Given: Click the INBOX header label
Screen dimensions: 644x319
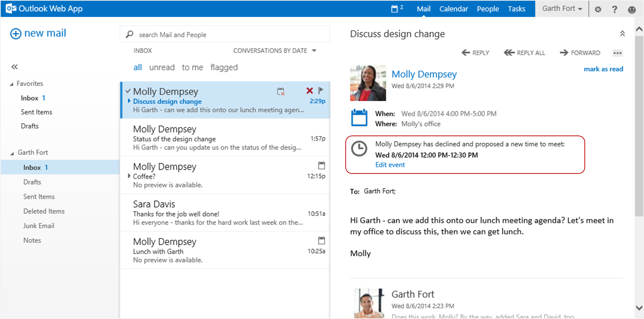Looking at the screenshot, I should [x=143, y=51].
